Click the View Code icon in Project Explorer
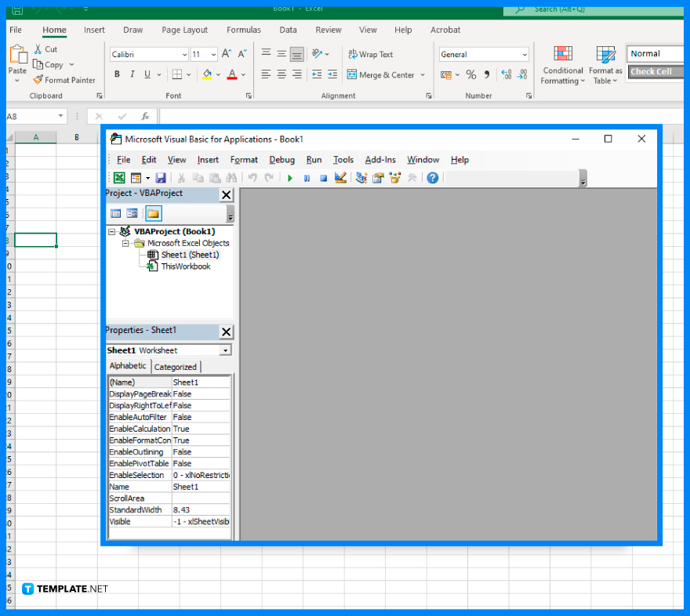 (115, 212)
